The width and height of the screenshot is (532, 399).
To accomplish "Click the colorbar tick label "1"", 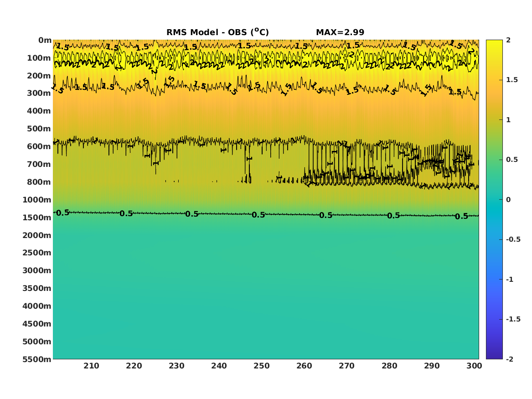I will coord(508,120).
